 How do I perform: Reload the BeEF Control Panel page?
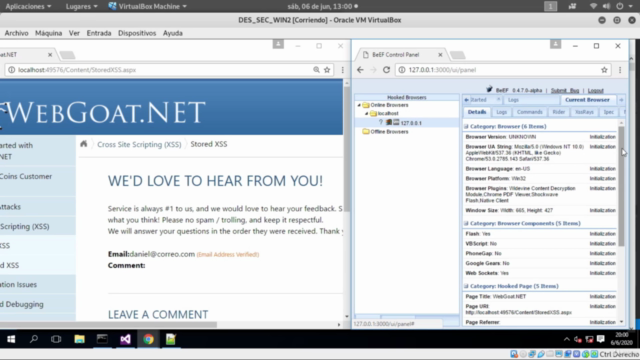click(x=386, y=70)
